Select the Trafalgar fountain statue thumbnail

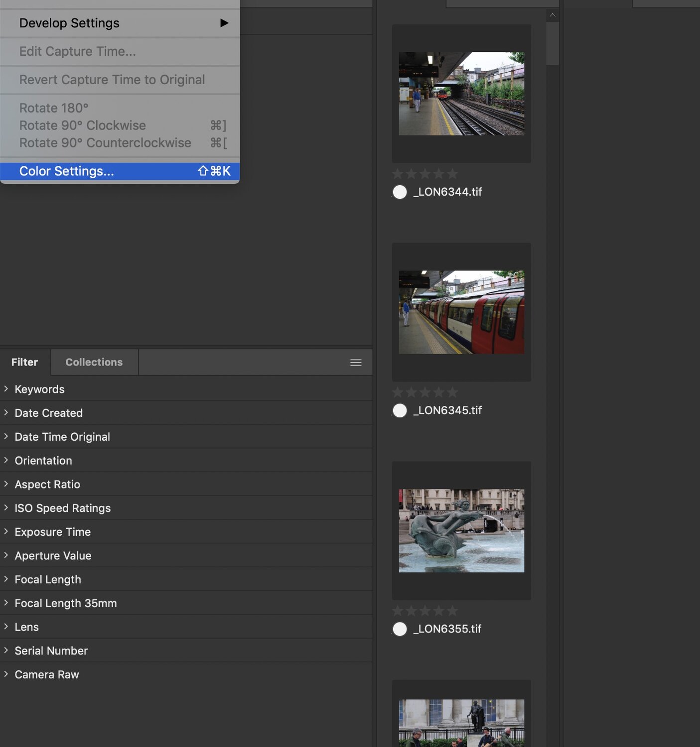(x=461, y=530)
